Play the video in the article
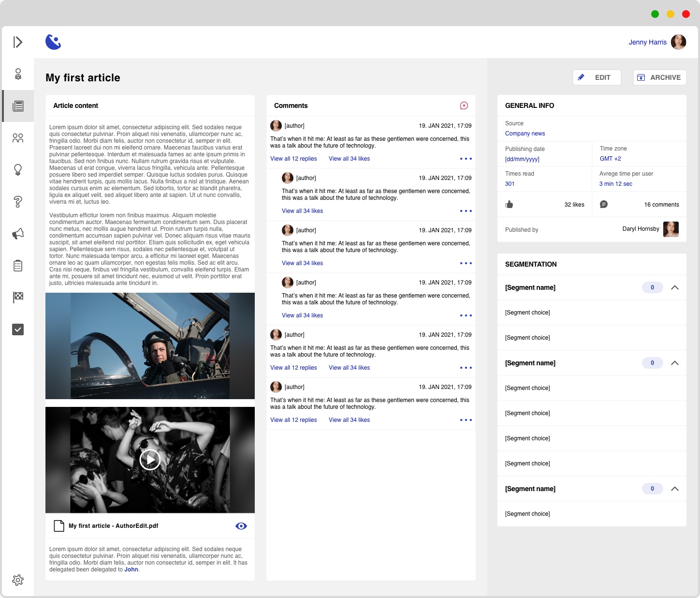The width and height of the screenshot is (700, 598). click(x=150, y=460)
